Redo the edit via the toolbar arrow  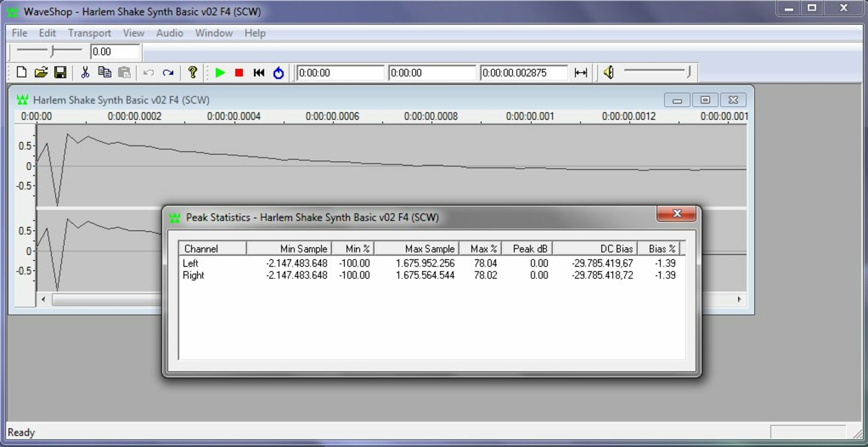pyautogui.click(x=168, y=73)
